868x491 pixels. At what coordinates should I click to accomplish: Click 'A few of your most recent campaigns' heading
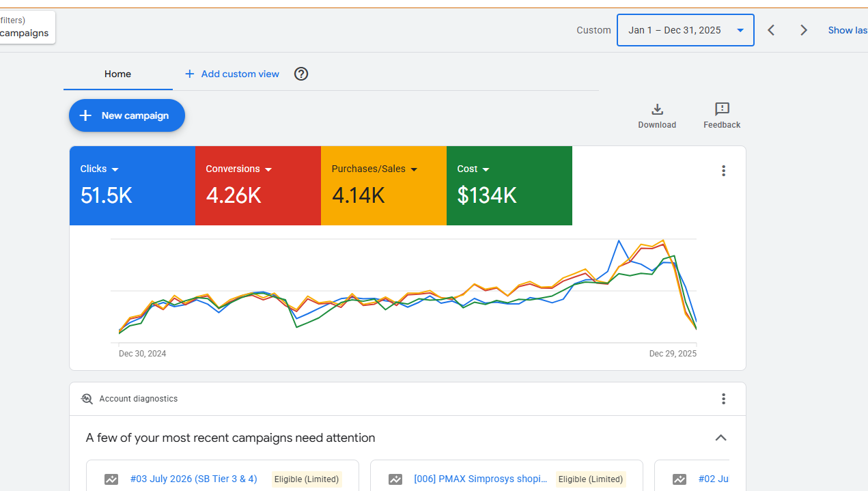coord(230,438)
